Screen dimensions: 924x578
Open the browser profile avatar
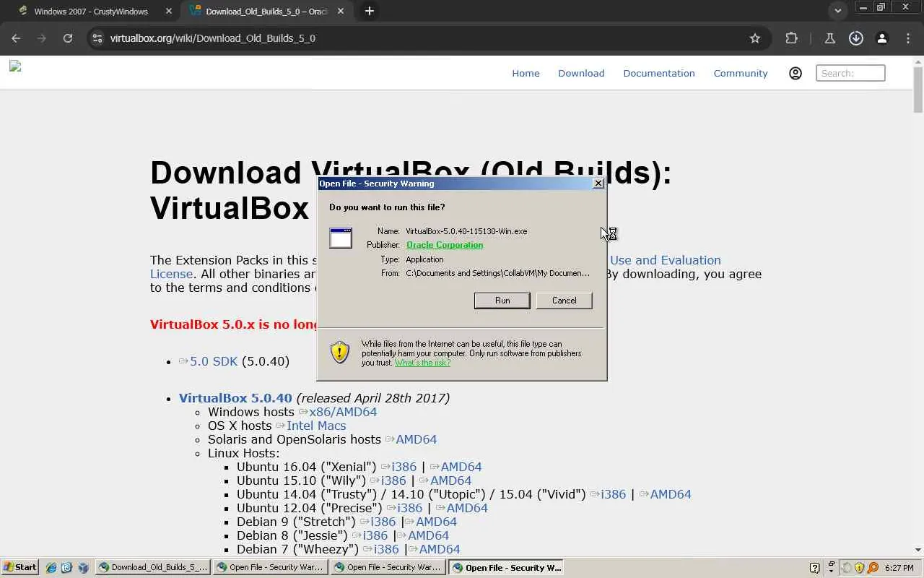click(x=882, y=38)
